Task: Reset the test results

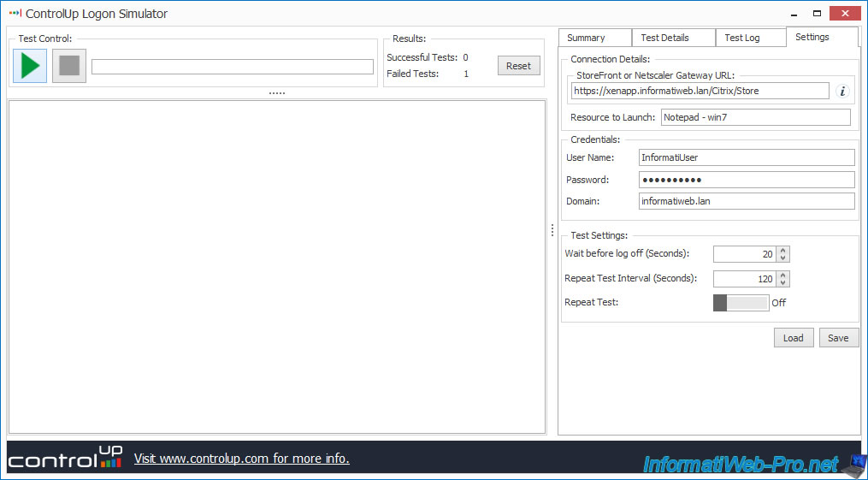Action: pyautogui.click(x=519, y=66)
